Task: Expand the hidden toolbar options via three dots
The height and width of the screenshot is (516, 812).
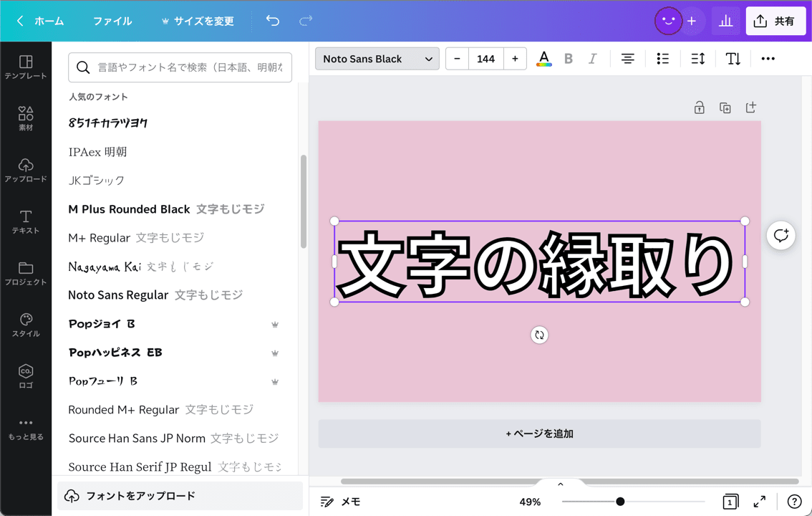Action: coord(768,58)
